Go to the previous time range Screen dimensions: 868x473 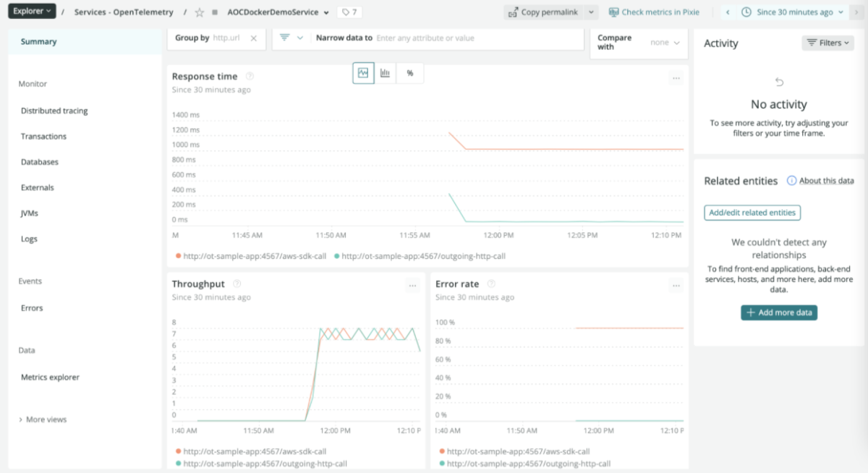(728, 12)
